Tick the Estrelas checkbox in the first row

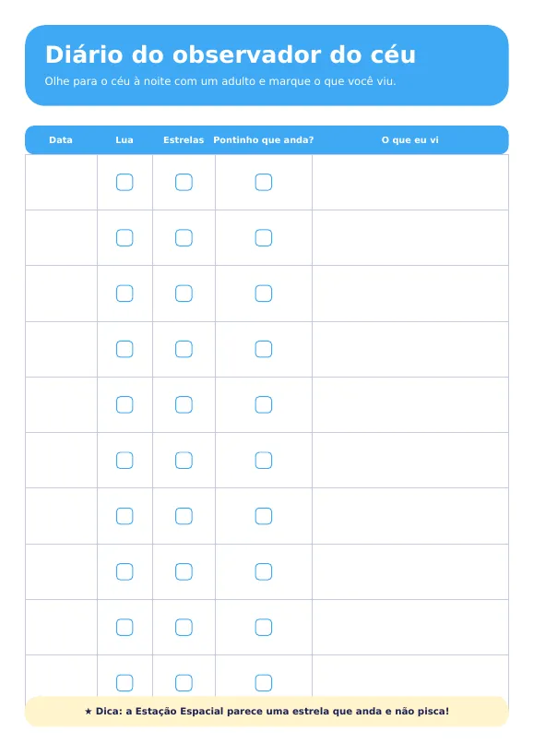click(184, 182)
